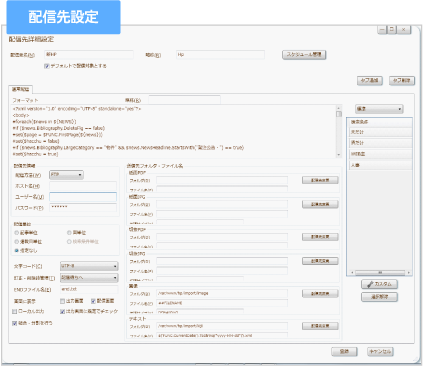This screenshot has height=366, width=423.
Task: Click the フォーマット template text area
Action: pos(173,131)
